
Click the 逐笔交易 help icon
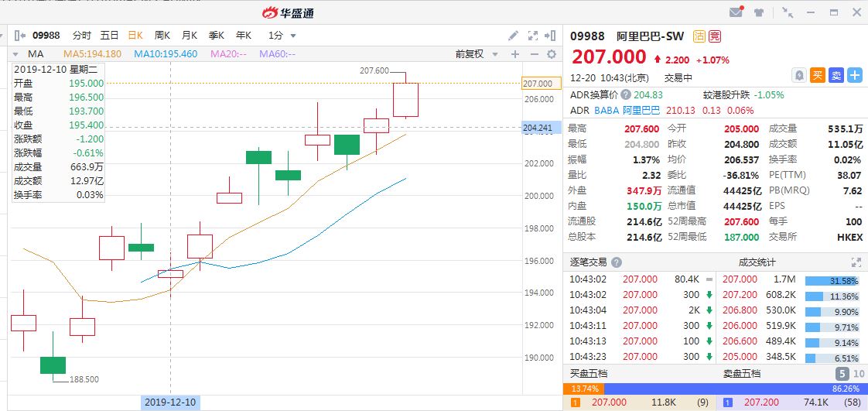(x=616, y=262)
